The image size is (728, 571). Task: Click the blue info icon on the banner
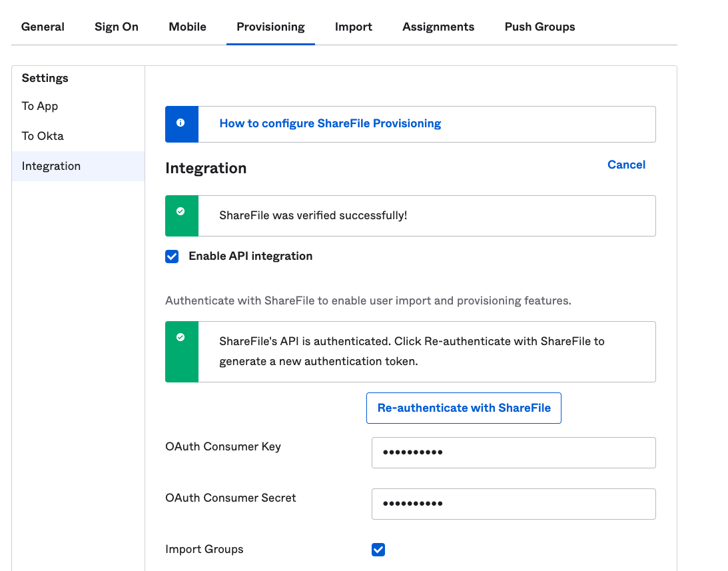[181, 123]
